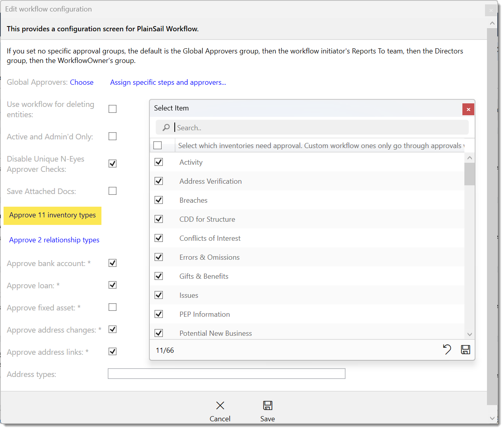Enable Use workflow for deleting entities

click(112, 108)
